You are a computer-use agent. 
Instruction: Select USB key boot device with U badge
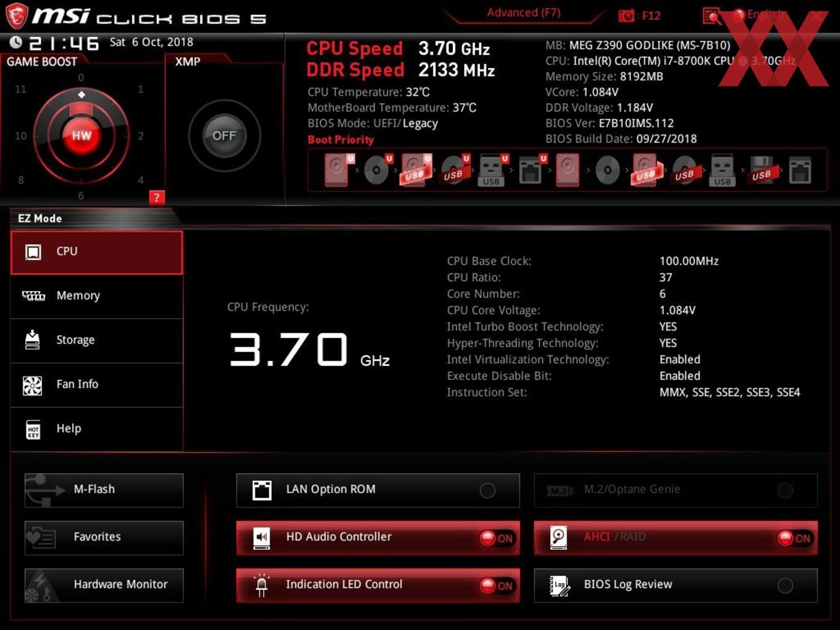pyautogui.click(x=492, y=170)
